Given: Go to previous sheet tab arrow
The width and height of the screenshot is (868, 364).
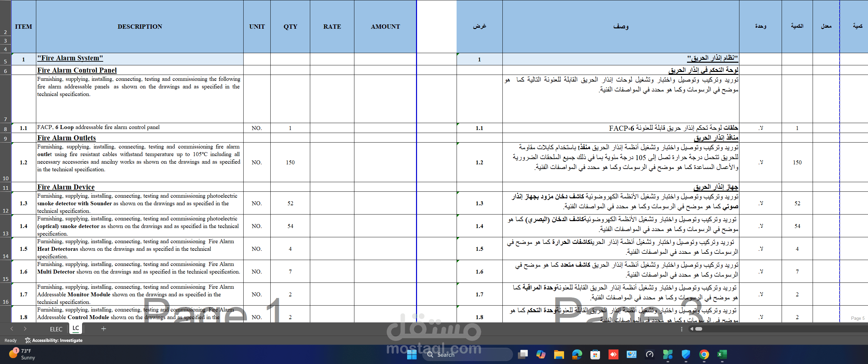Looking at the screenshot, I should tap(12, 329).
